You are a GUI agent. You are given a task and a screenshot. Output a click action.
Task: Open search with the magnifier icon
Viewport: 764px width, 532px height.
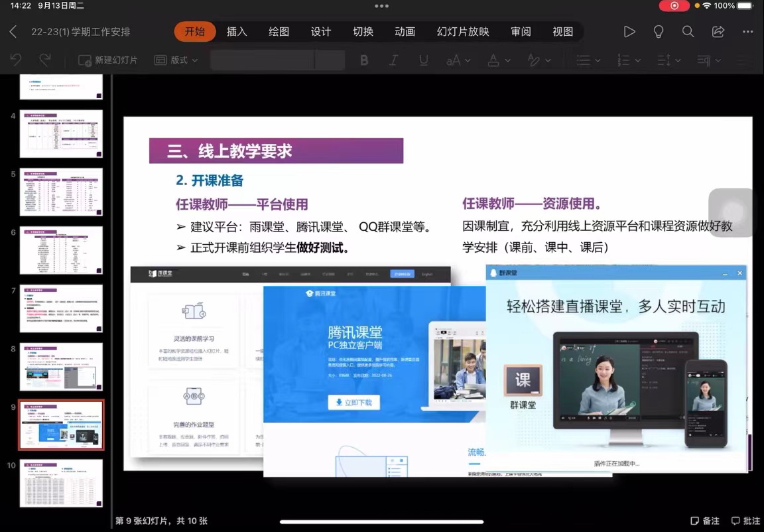(x=688, y=31)
